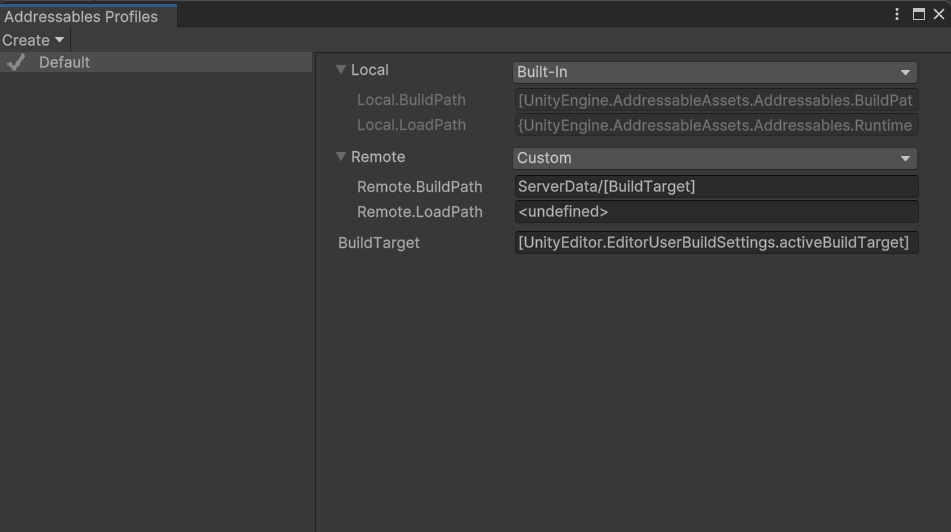Viewport: 951px width, 532px height.
Task: Open the Remote Custom dropdown
Action: coord(715,158)
